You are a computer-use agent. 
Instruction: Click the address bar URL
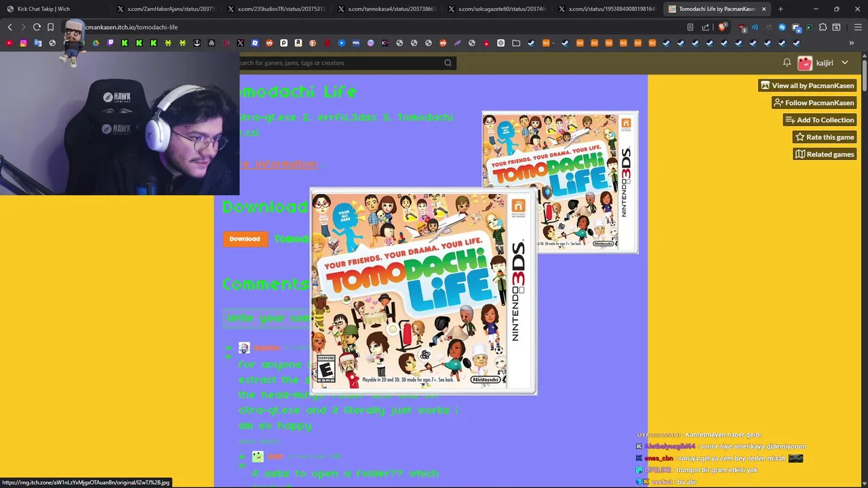[x=132, y=27]
